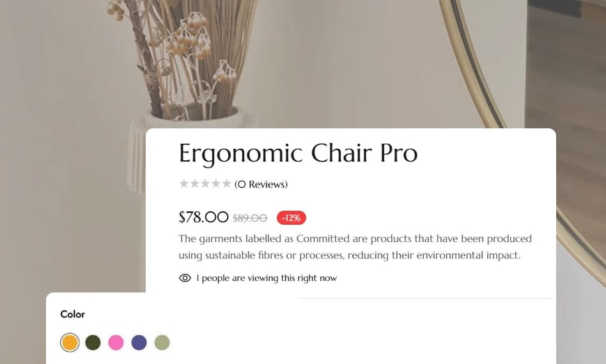
Task: Click the Color option label
Action: tap(72, 314)
